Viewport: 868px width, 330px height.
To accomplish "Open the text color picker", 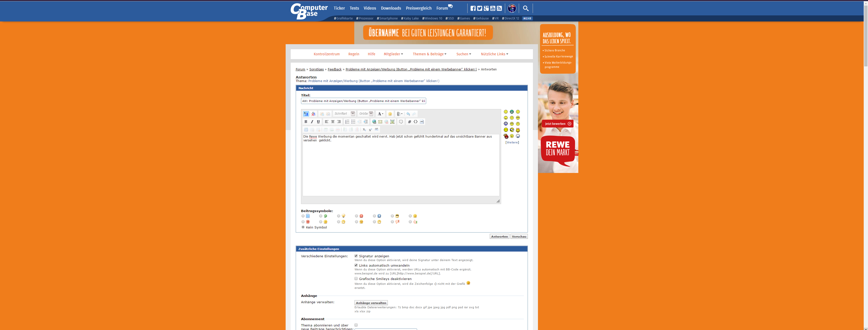I will click(x=380, y=114).
